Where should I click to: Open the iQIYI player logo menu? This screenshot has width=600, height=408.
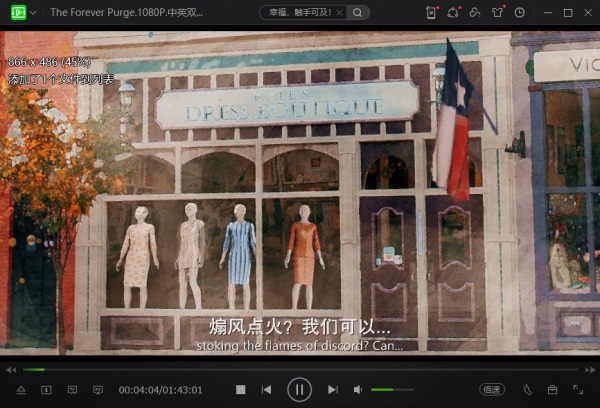tap(18, 13)
